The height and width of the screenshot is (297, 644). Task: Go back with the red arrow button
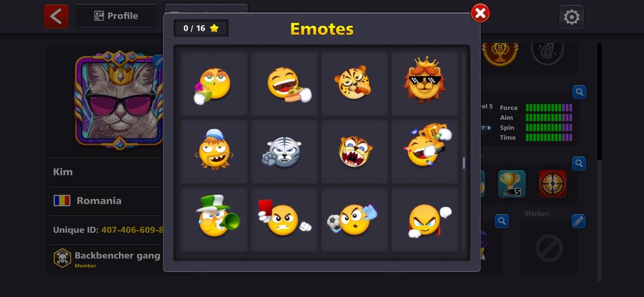click(x=56, y=16)
